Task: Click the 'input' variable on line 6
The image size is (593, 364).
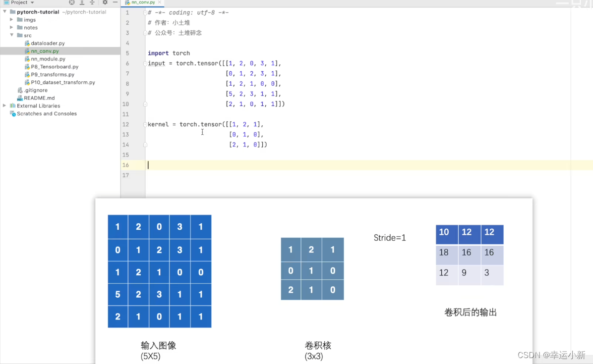Action: [x=156, y=63]
